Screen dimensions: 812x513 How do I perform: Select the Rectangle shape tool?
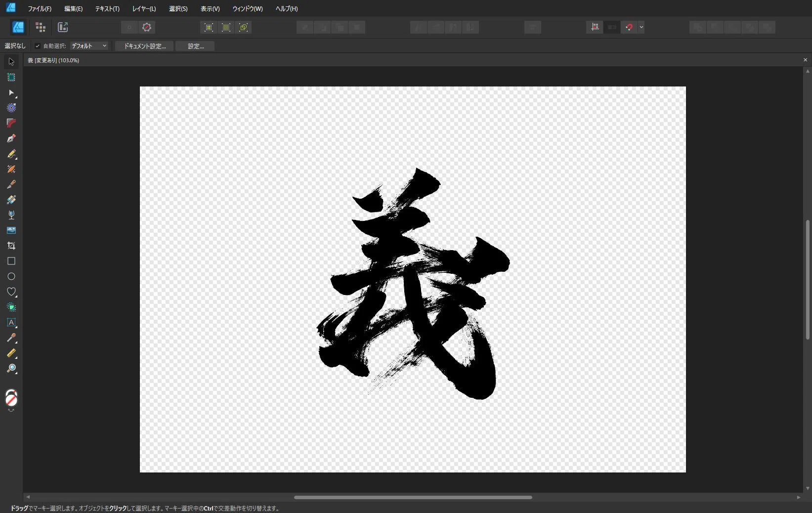pos(11,261)
